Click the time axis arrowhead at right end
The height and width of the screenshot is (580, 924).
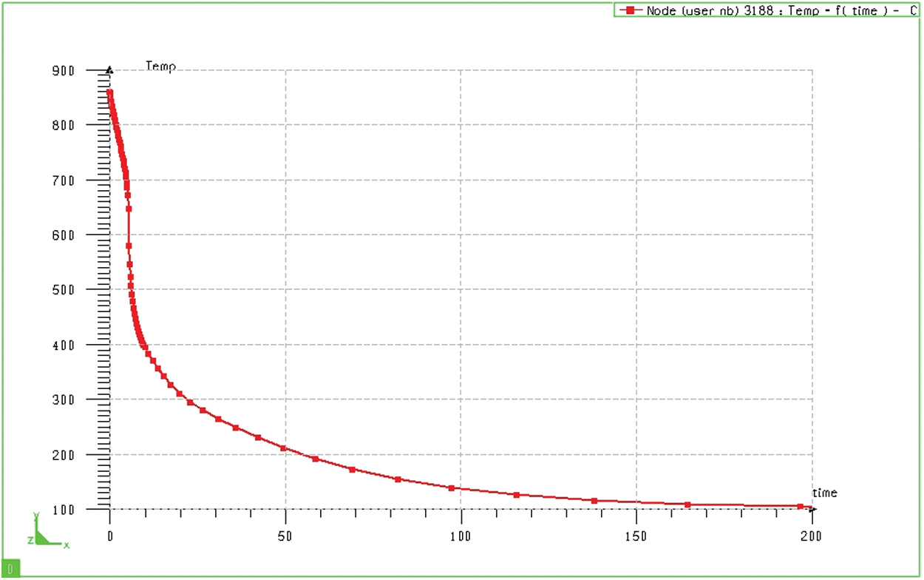814,510
